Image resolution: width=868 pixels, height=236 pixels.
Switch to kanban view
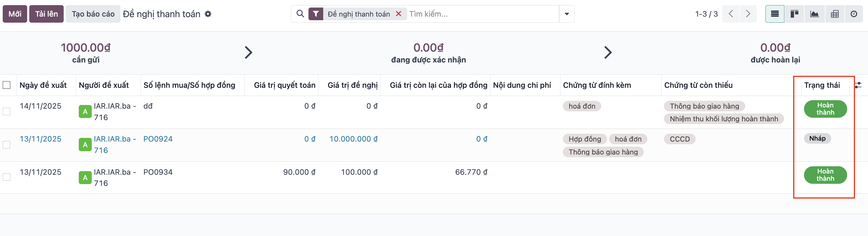pyautogui.click(x=795, y=14)
